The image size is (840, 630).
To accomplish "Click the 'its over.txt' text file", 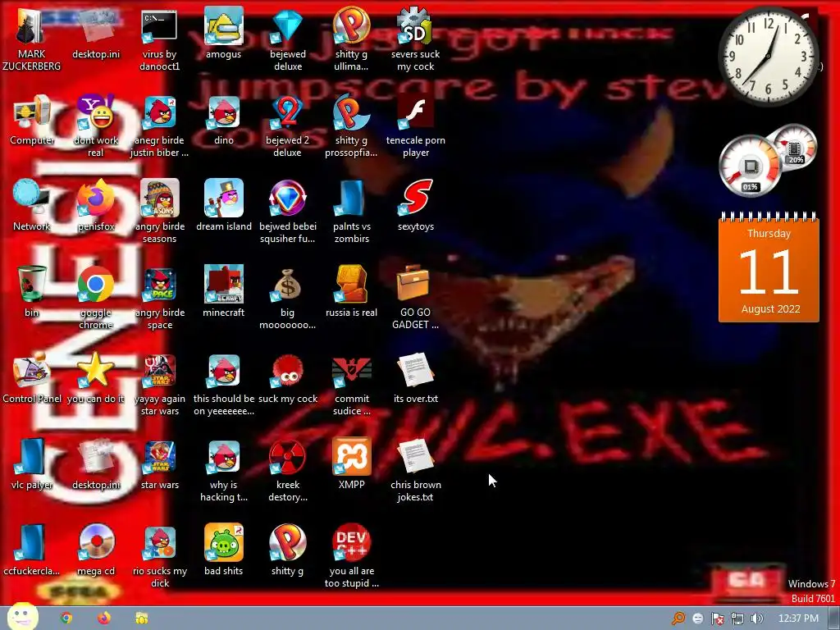I will coord(415,378).
